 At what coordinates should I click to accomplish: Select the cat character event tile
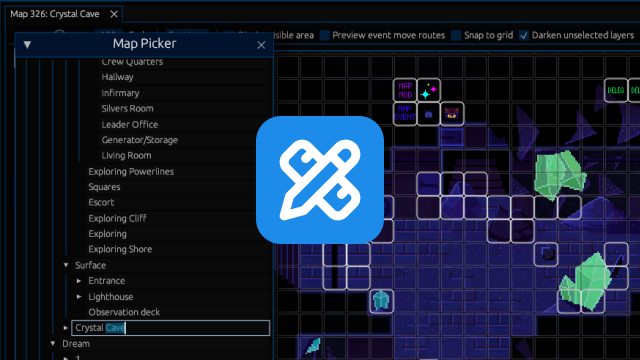[x=452, y=113]
